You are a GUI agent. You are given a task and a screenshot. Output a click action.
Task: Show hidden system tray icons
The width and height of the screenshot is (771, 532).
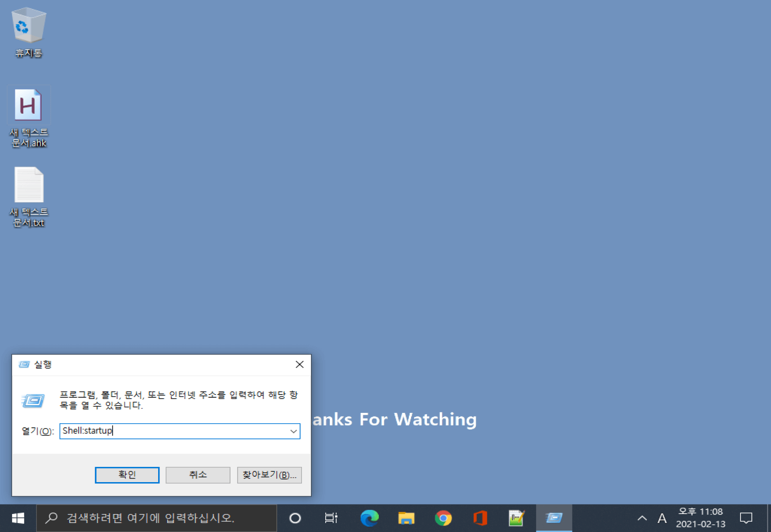[642, 518]
